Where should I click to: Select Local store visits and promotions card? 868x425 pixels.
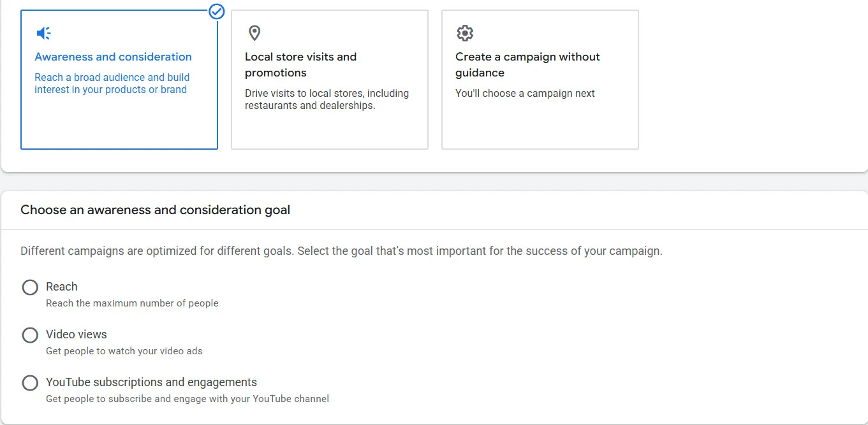pos(329,79)
